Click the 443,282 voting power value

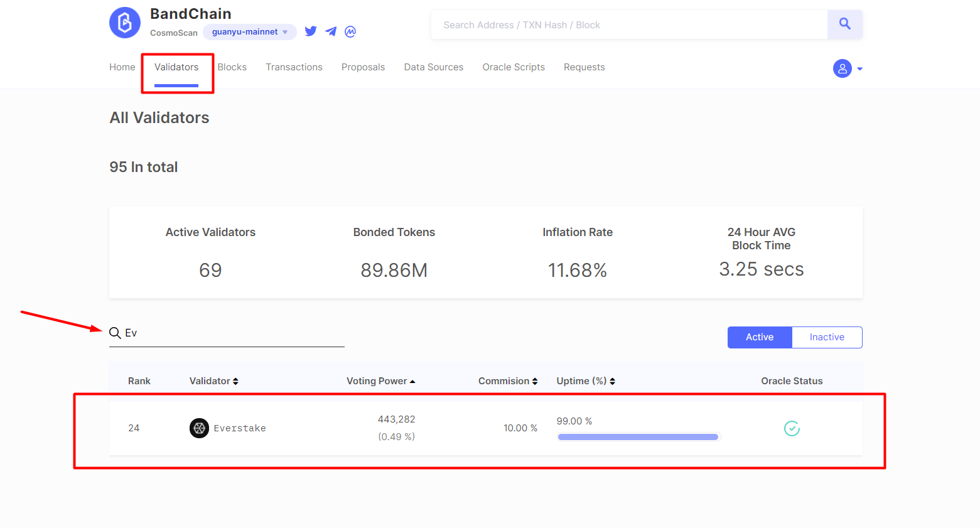click(396, 419)
